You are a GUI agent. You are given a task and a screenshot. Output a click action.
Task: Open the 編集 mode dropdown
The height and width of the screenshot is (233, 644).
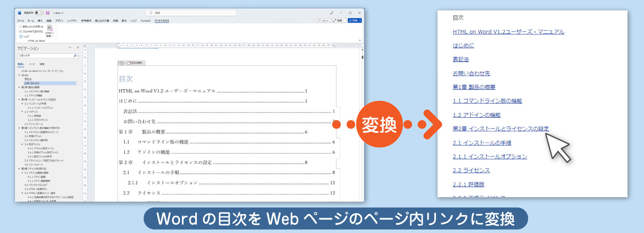(x=339, y=20)
